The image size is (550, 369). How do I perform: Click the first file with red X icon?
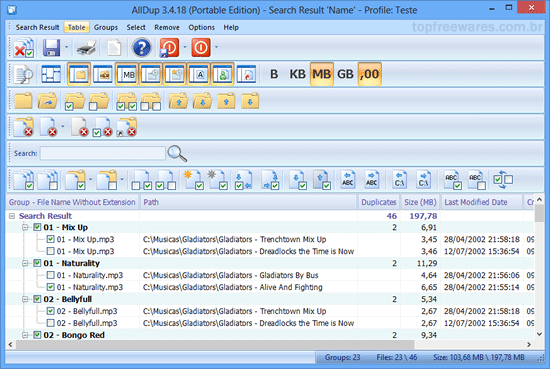(24, 127)
